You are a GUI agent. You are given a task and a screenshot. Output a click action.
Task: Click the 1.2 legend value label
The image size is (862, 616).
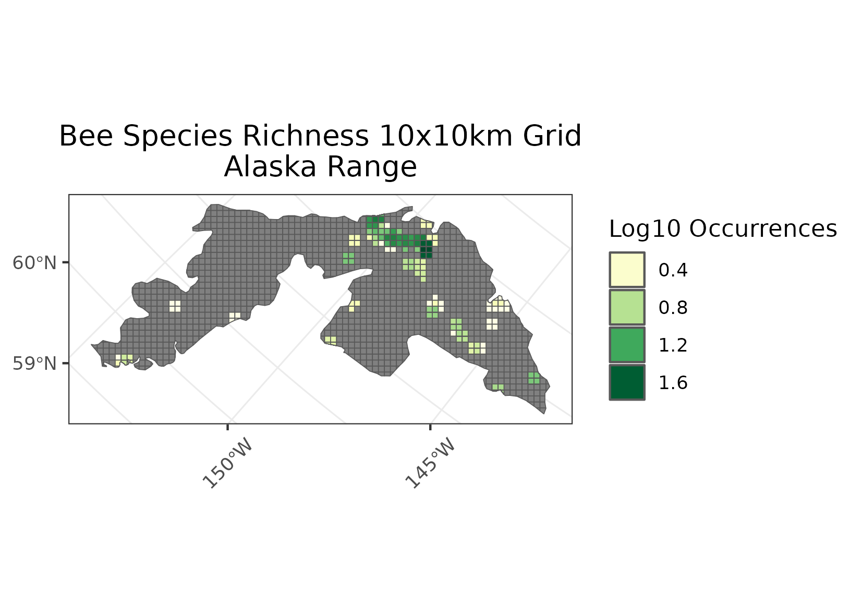[x=673, y=345]
